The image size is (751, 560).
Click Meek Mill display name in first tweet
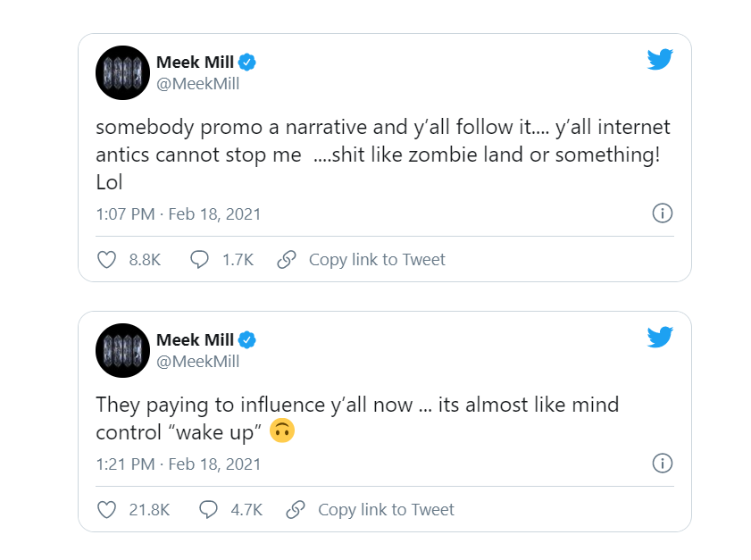(195, 62)
